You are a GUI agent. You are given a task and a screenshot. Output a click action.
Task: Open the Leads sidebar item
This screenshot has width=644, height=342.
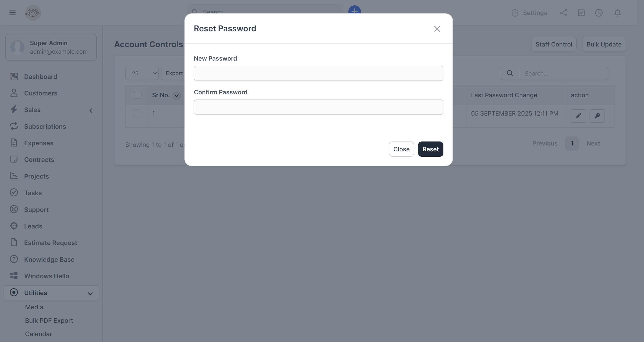tap(33, 226)
